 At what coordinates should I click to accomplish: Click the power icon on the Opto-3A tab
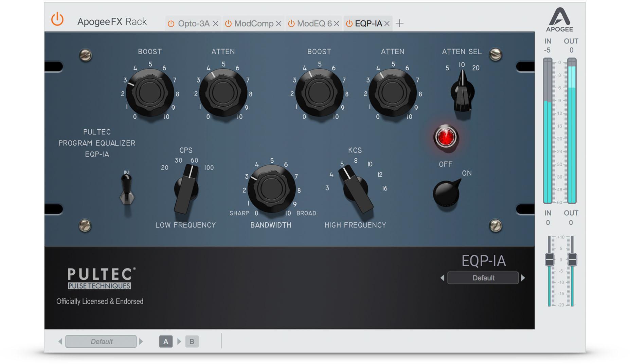(x=171, y=23)
